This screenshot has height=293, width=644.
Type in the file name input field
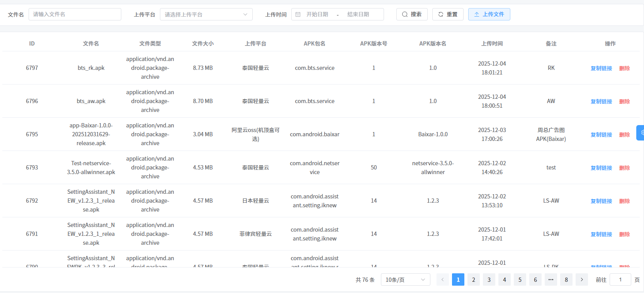(x=75, y=14)
